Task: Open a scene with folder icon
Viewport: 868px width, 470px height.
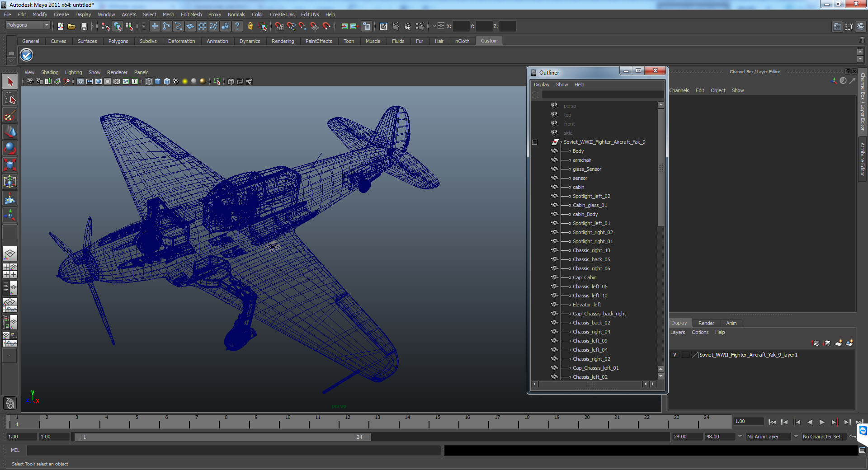Action: coord(71,26)
